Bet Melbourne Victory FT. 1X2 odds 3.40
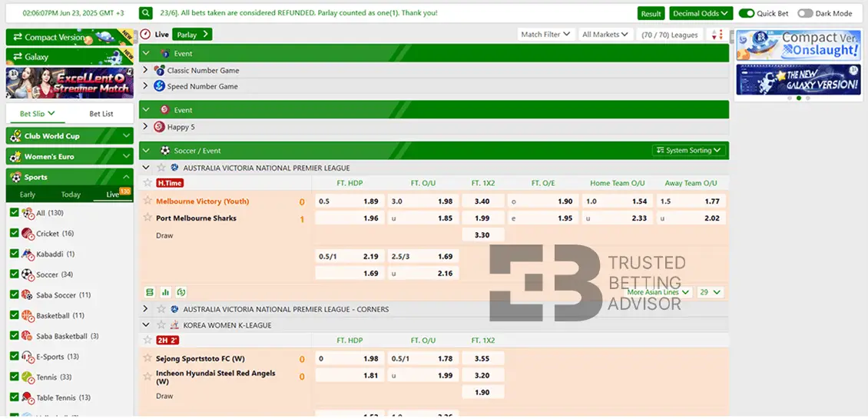The height and width of the screenshot is (419, 868). point(483,201)
